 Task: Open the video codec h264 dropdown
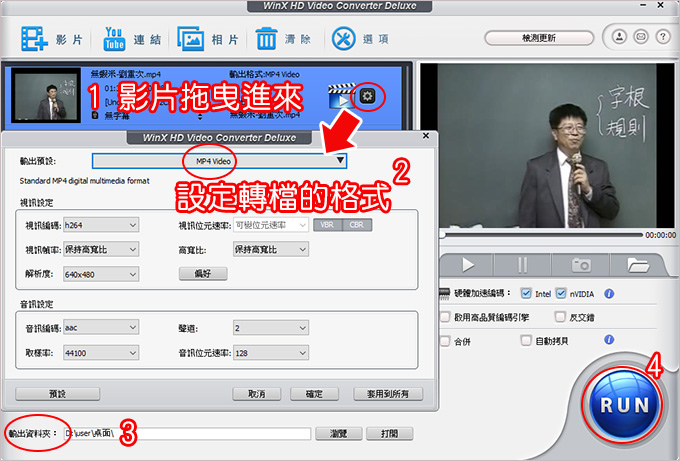pos(101,225)
